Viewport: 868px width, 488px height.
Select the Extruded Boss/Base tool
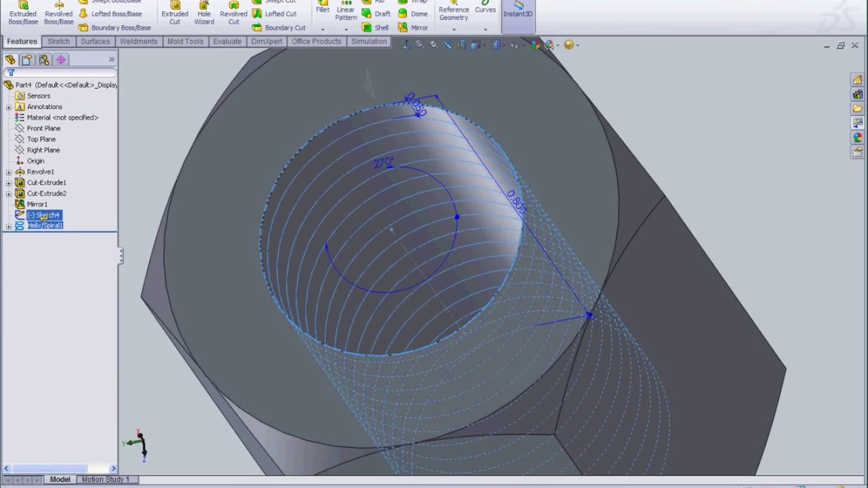tap(23, 14)
